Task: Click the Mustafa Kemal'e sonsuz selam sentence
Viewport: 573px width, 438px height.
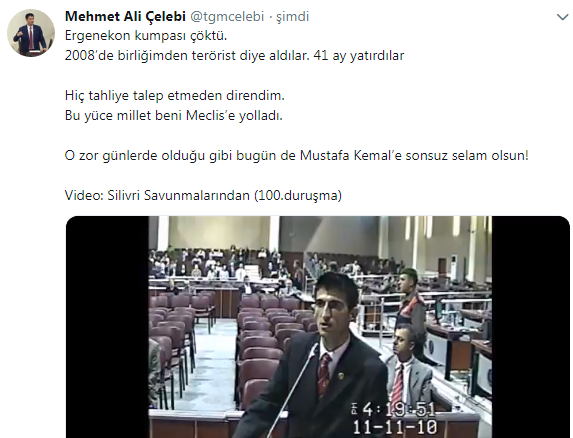Action: 297,156
